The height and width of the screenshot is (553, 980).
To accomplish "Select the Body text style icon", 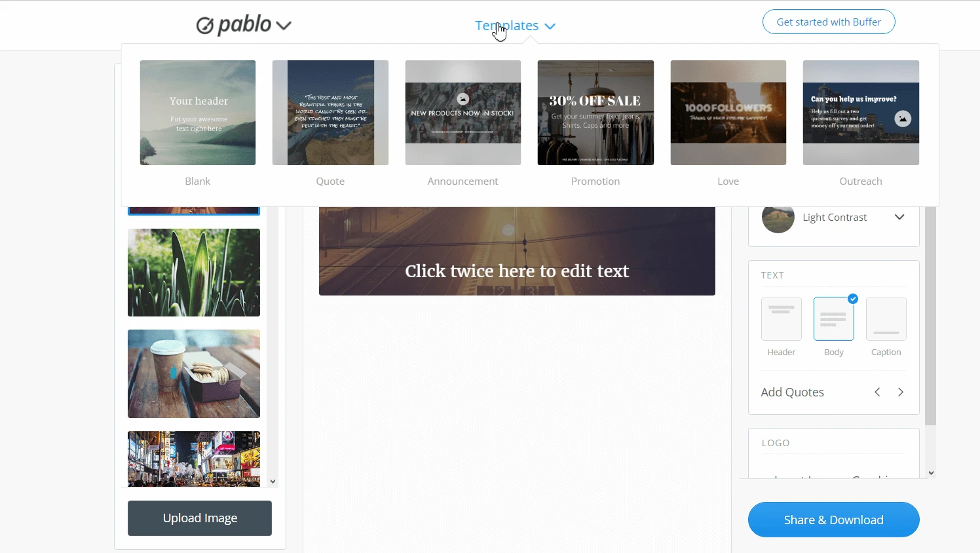I will click(x=833, y=318).
